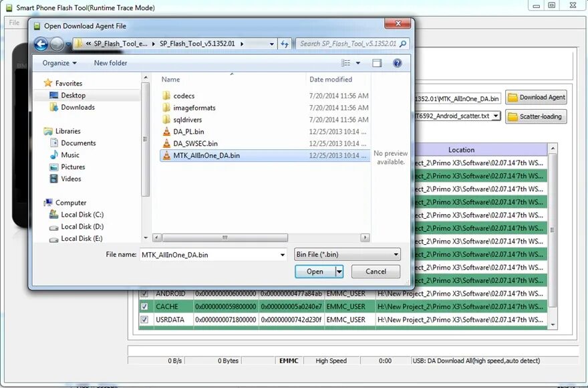Sort by the Name column header
Viewport: 588px width, 388px height.
(x=170, y=80)
